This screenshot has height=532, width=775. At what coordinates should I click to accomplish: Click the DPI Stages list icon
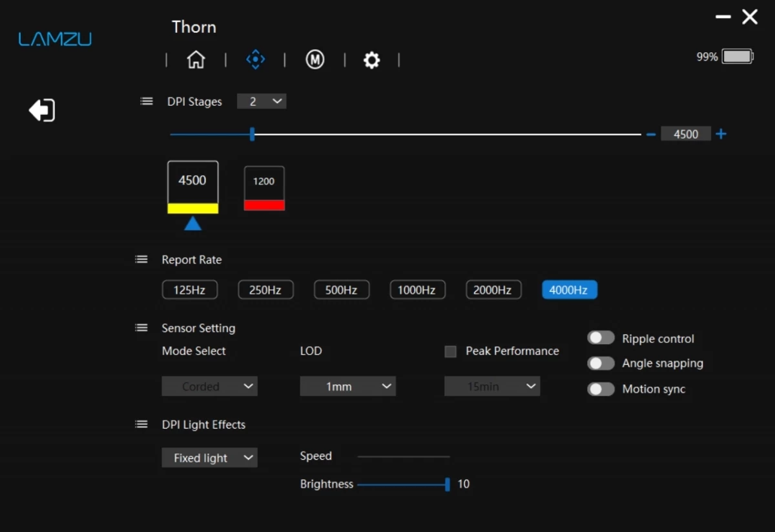pos(147,101)
